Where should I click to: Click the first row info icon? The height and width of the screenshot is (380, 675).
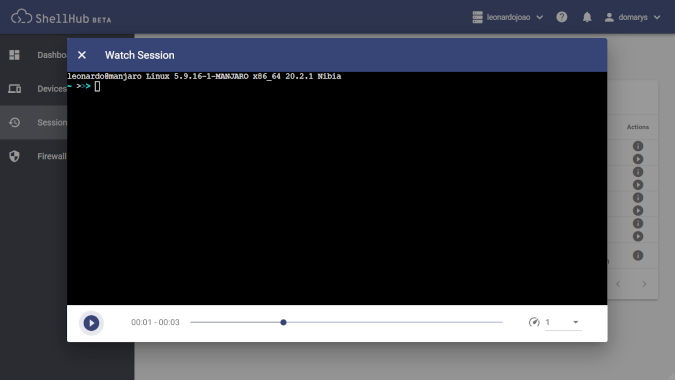(x=638, y=146)
